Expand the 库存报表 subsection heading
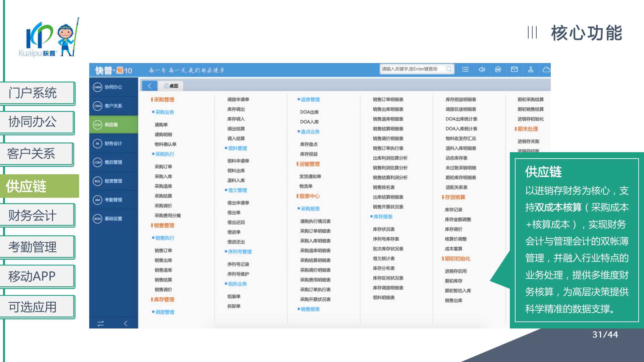The height and width of the screenshot is (362, 644). [383, 217]
